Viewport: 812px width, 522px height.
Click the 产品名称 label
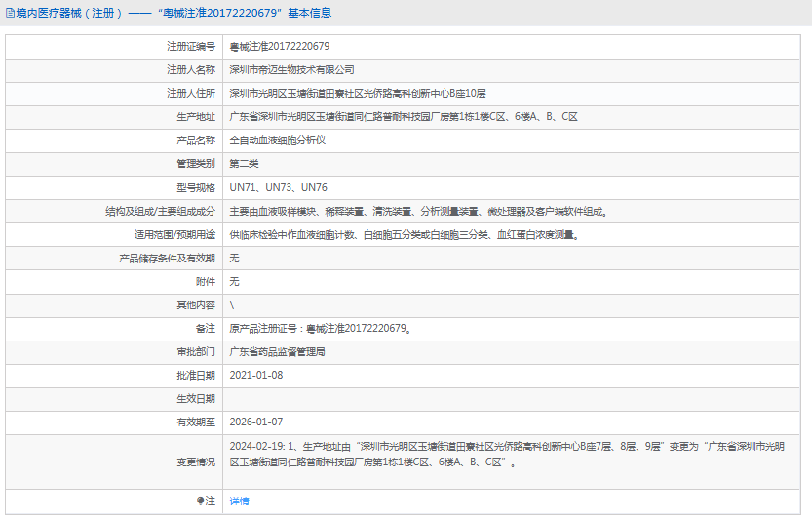(196, 141)
